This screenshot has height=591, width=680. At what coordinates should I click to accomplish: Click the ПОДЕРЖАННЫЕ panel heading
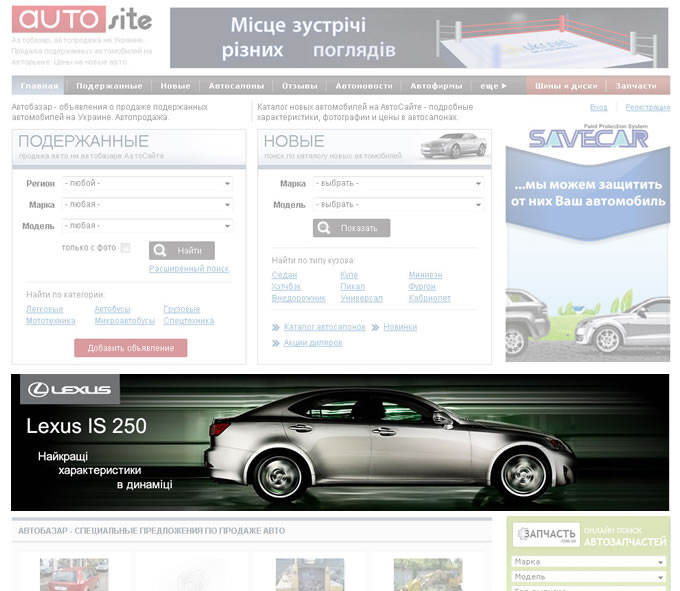click(83, 141)
